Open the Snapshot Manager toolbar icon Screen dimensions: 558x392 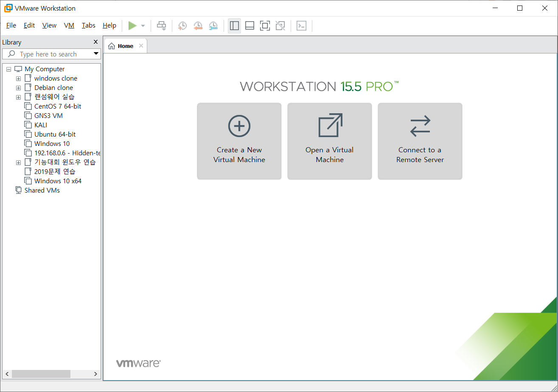[x=213, y=26]
